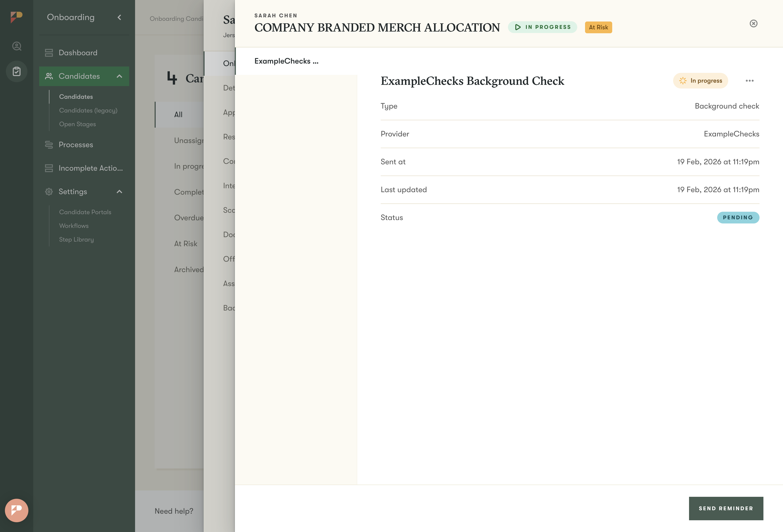Image resolution: width=783 pixels, height=532 pixels.
Task: Close the merch allocation panel
Action: point(753,23)
